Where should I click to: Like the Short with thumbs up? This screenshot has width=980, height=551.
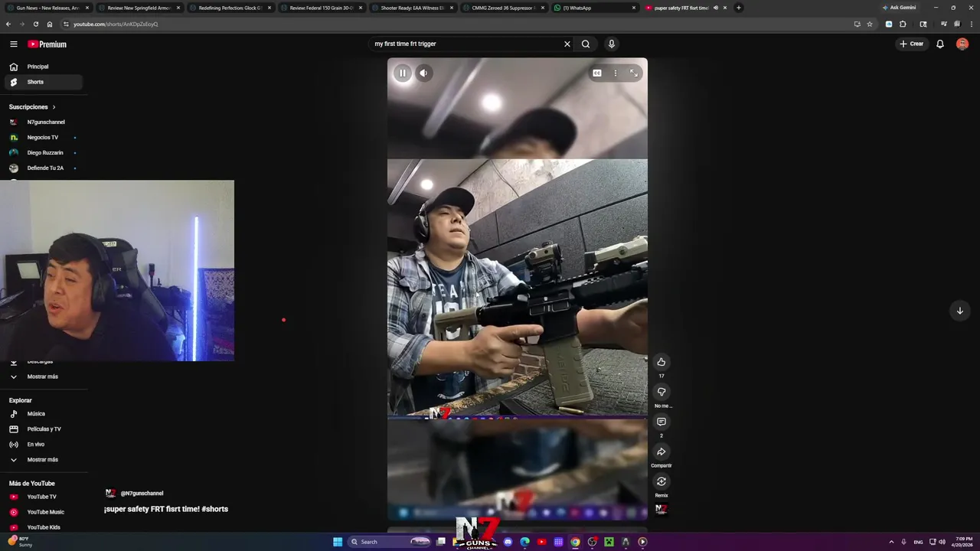(661, 362)
